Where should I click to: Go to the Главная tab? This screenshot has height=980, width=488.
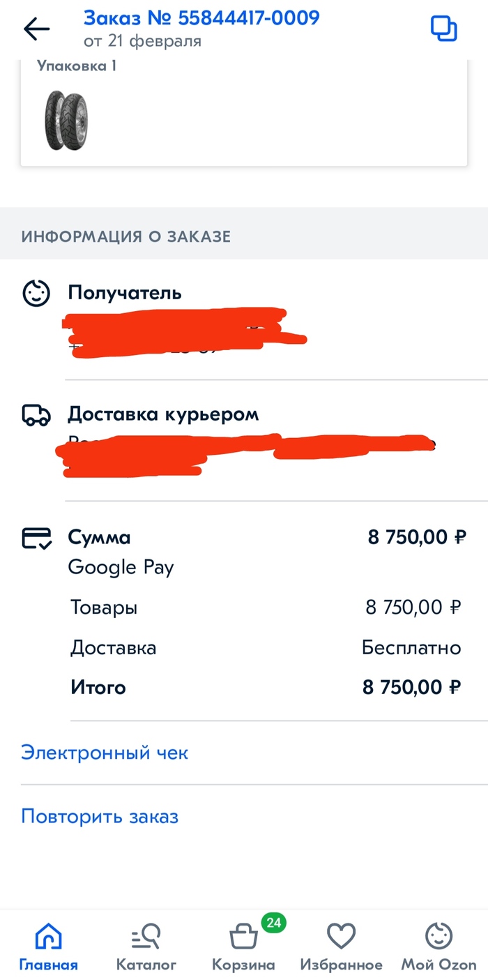tap(48, 947)
